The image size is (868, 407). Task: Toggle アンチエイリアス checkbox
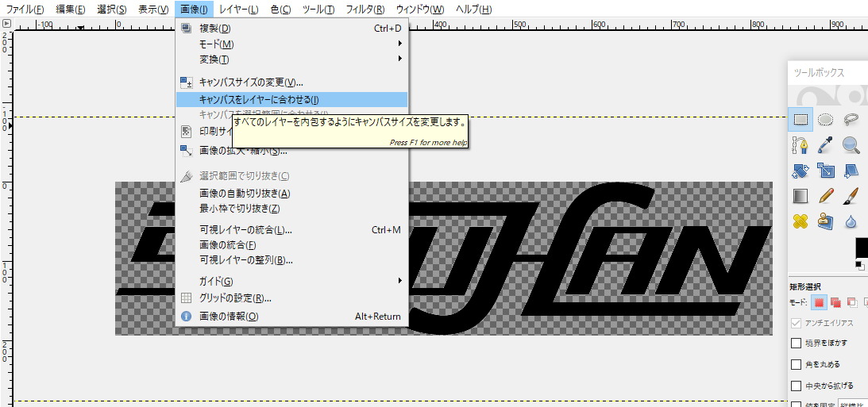coord(796,323)
